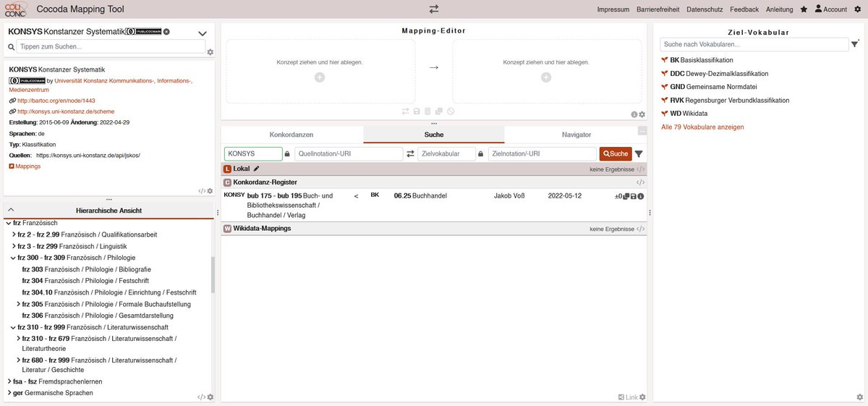Focus Tippen zum Suchen concept field
Image resolution: width=868 pixels, height=406 pixels.
pos(111,46)
